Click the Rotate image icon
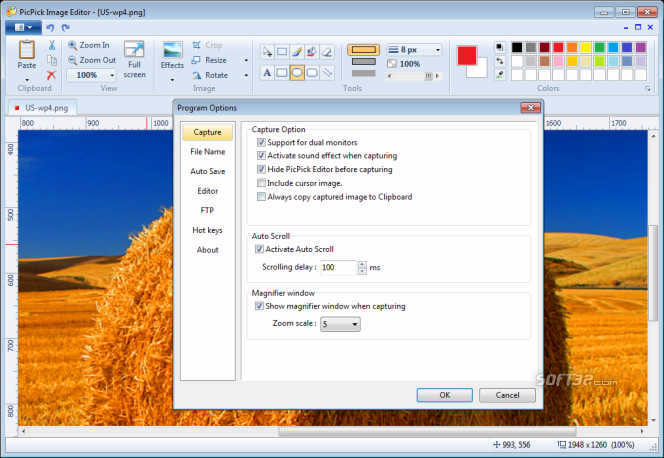This screenshot has height=458, width=664. 196,75
